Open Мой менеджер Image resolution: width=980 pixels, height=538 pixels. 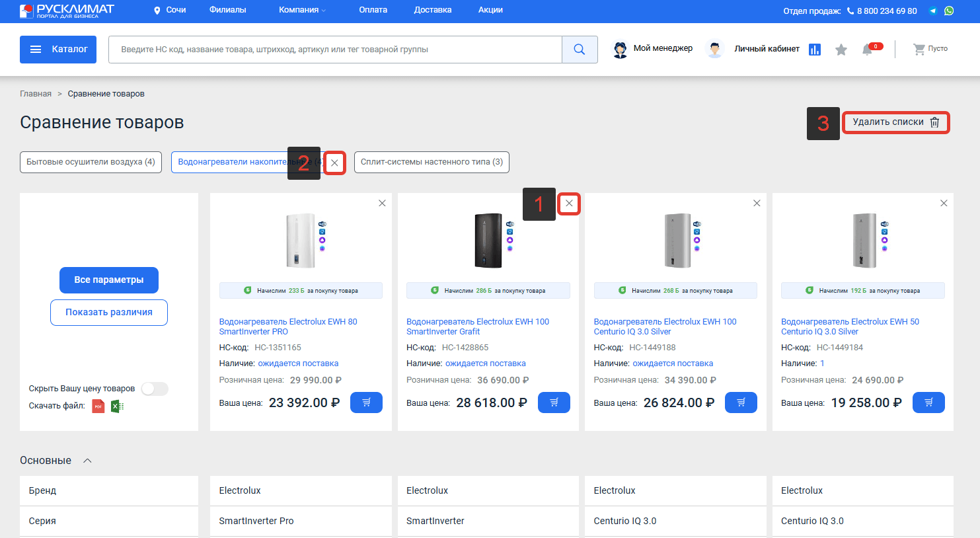[x=653, y=49]
